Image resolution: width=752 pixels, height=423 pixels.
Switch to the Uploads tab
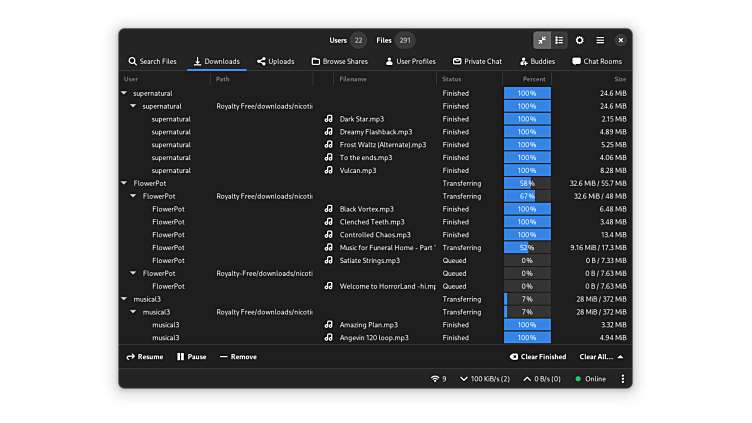tap(275, 61)
